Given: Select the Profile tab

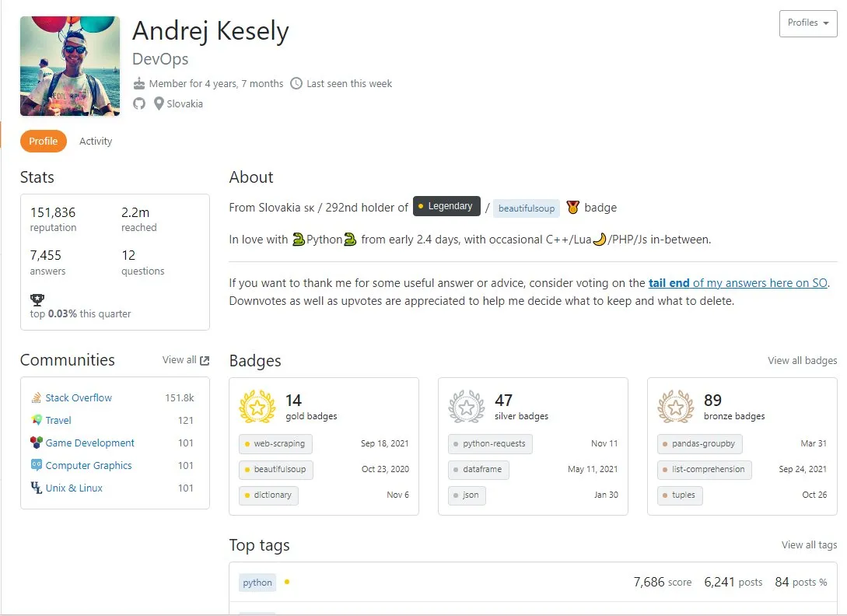Looking at the screenshot, I should pos(44,141).
